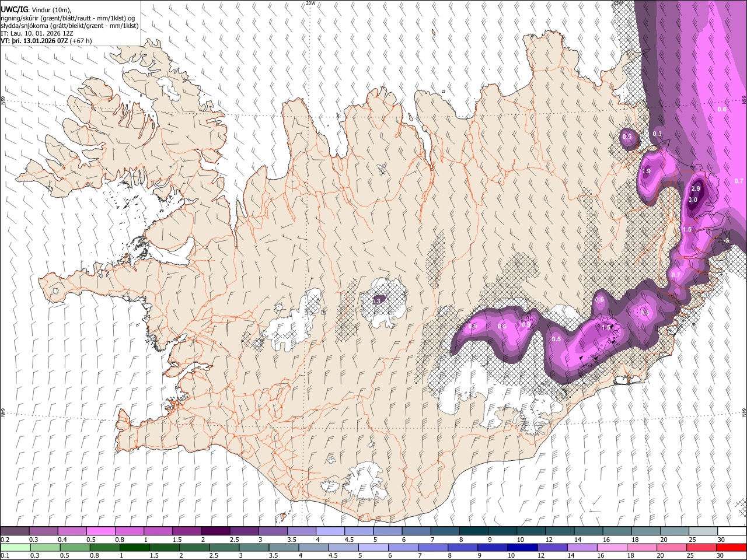
Task: Click the "18" label in the upper legend row
Action: pos(634,540)
